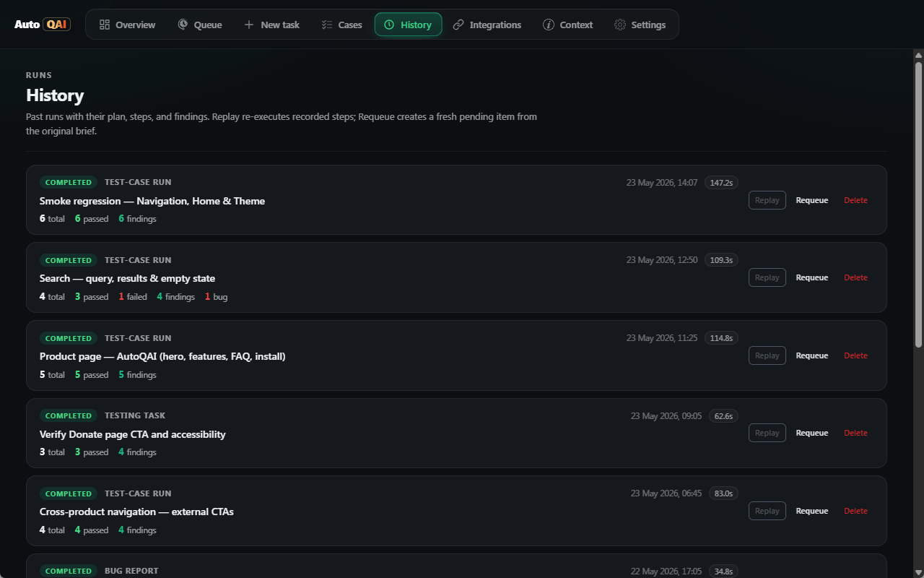Open the Smoke regression run title
This screenshot has width=924, height=578.
click(x=152, y=201)
